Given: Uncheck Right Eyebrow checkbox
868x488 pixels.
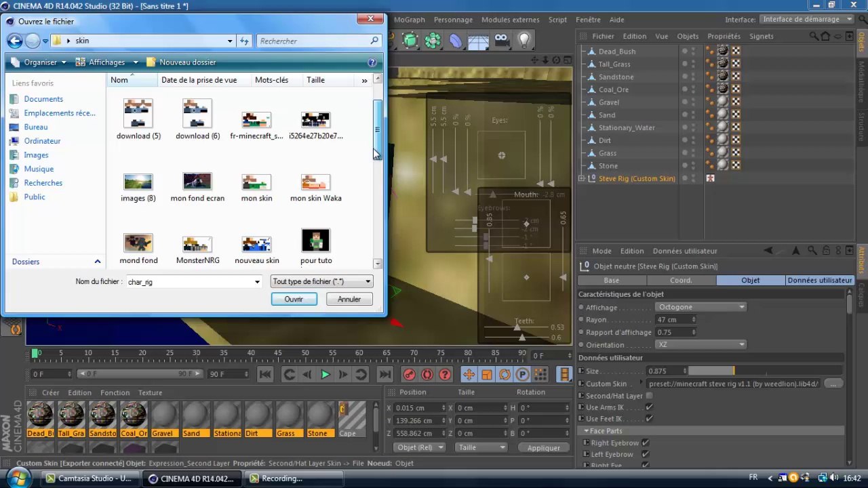Looking at the screenshot, I should pos(645,443).
